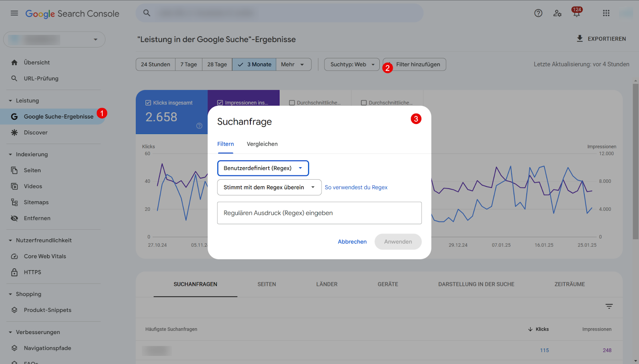The height and width of the screenshot is (364, 639).
Task: Open the Suchtyp: Web dropdown
Action: [352, 64]
